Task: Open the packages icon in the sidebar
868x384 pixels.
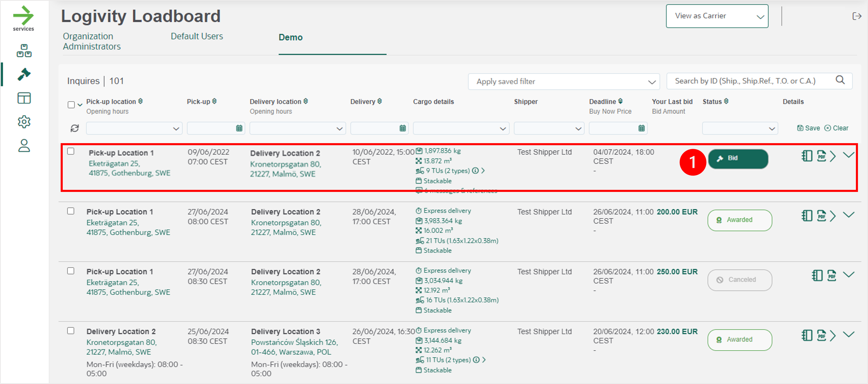Action: pos(24,50)
